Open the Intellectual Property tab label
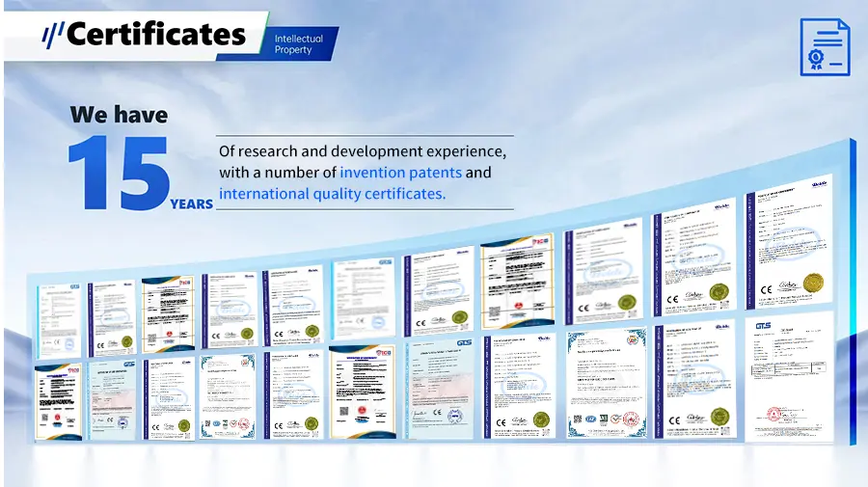868x487 pixels. click(298, 44)
